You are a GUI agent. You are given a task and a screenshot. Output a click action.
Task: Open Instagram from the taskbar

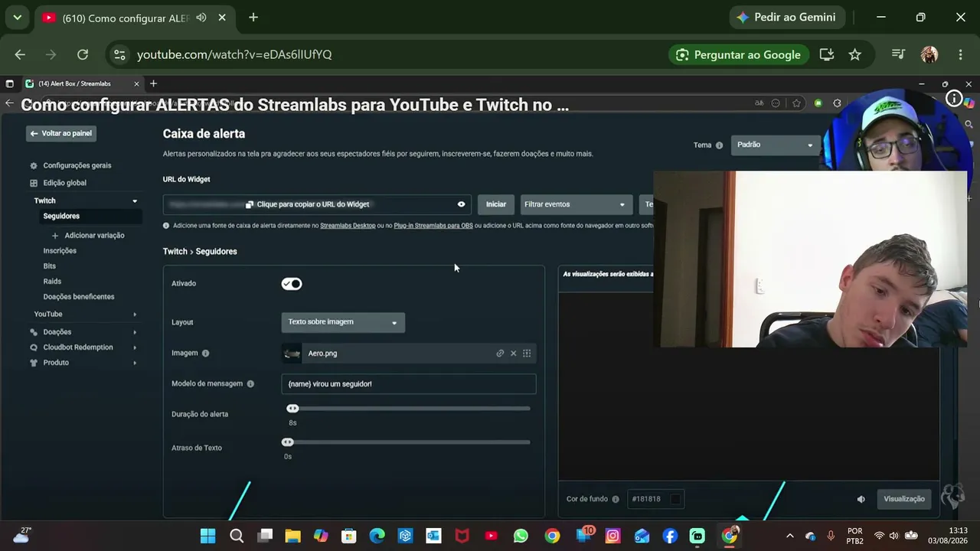[612, 536]
